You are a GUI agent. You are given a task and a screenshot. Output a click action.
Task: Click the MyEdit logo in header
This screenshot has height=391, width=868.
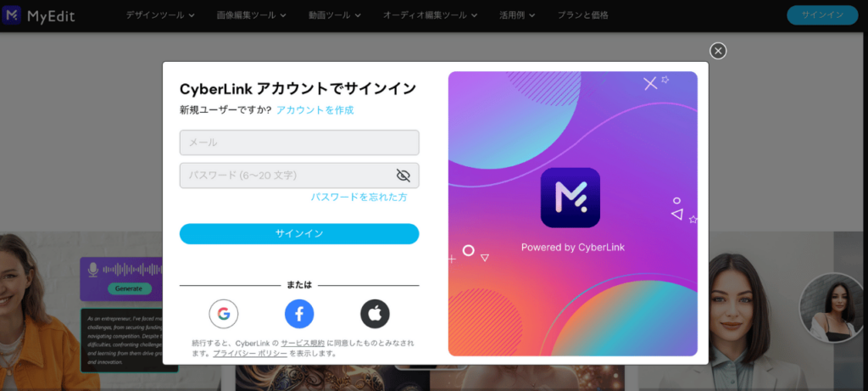[39, 15]
